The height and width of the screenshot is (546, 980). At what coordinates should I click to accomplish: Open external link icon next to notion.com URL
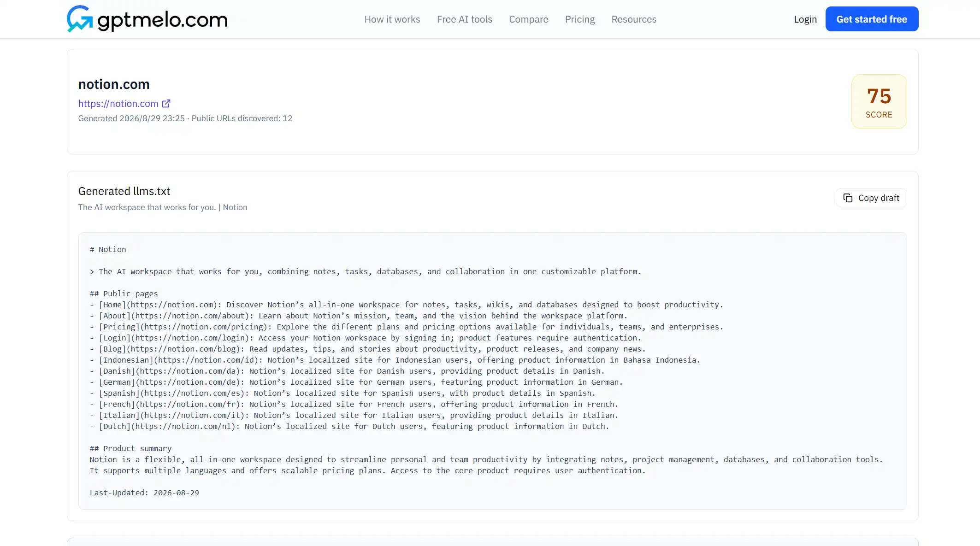point(166,104)
